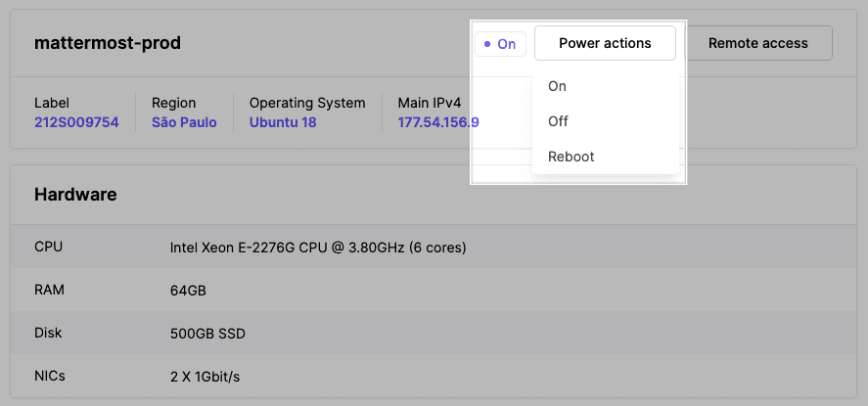This screenshot has height=406, width=868.
Task: Click the mattermost-prod server title
Action: [x=108, y=43]
